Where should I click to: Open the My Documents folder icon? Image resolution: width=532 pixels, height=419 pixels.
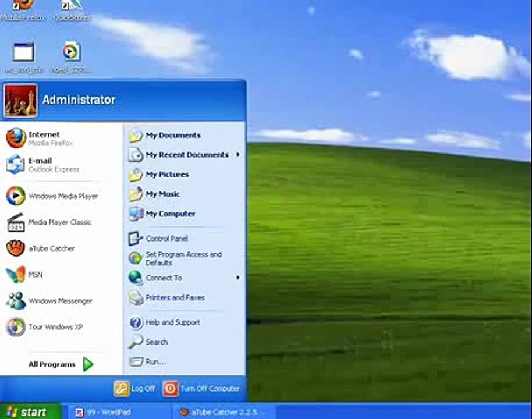(136, 136)
